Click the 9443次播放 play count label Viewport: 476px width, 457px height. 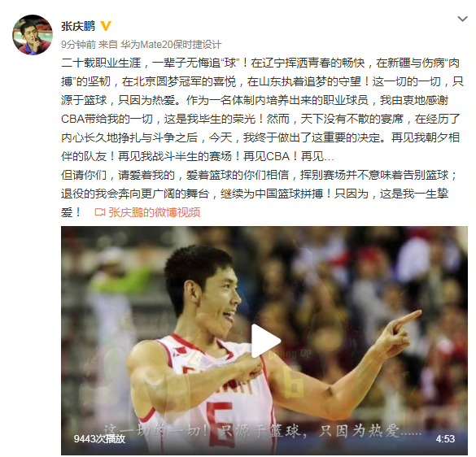pyautogui.click(x=99, y=439)
